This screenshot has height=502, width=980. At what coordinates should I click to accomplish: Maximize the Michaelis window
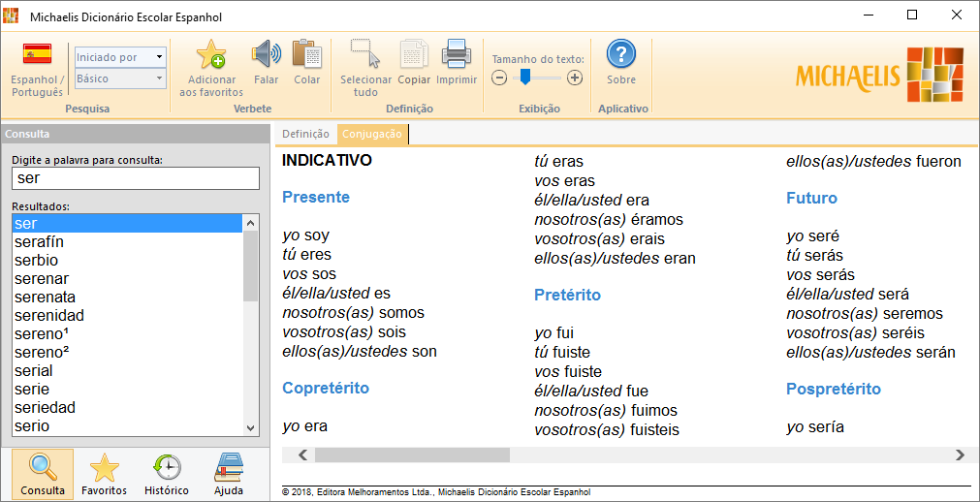912,15
